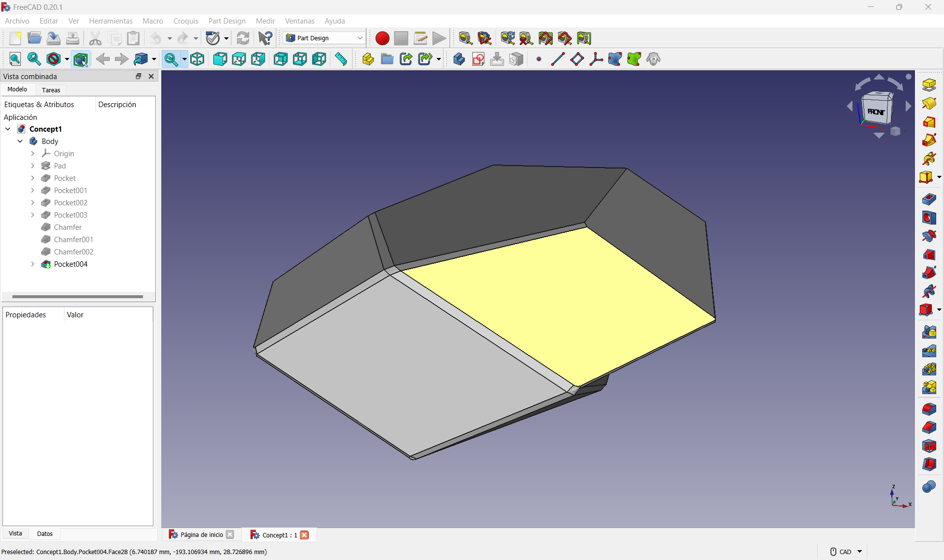944x560 pixels.
Task: Select the isometric view icon
Action: pyautogui.click(x=197, y=59)
